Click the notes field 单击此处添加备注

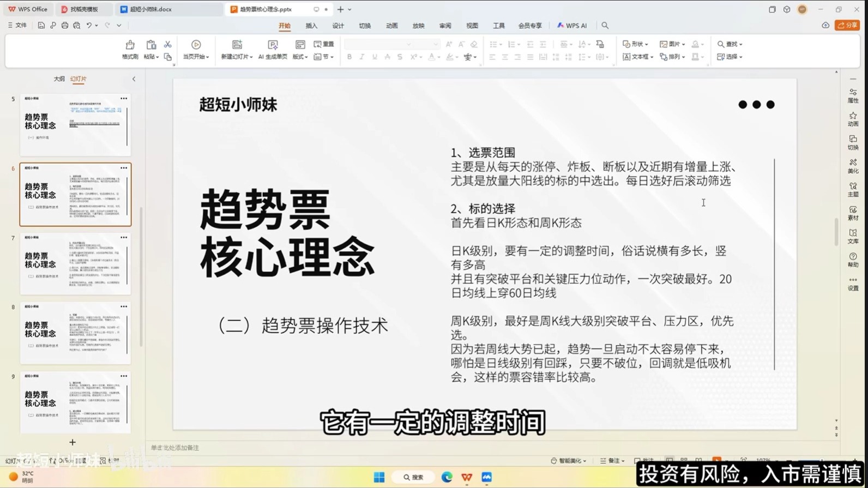click(x=175, y=448)
